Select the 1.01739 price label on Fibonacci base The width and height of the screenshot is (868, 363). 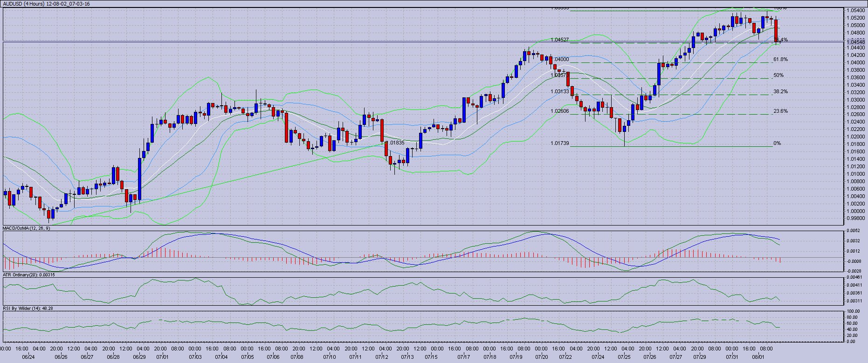pyautogui.click(x=559, y=144)
